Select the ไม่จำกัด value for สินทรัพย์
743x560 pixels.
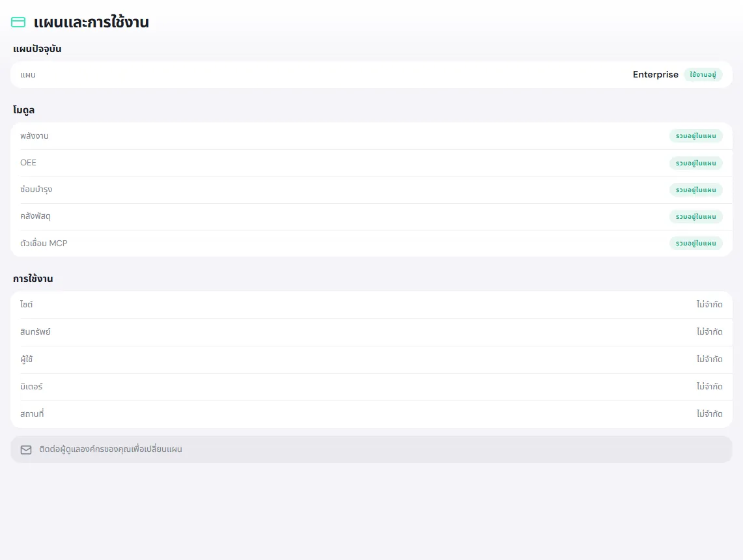click(709, 331)
